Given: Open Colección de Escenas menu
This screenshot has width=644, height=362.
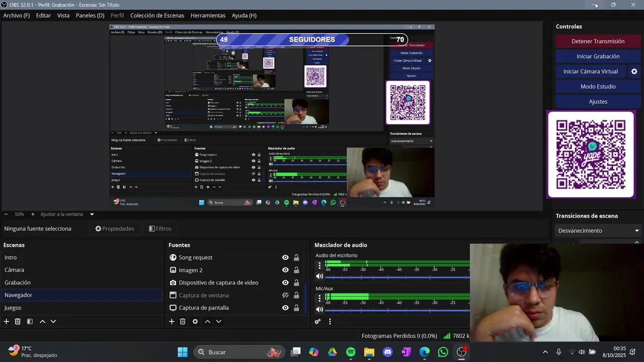Looking at the screenshot, I should coord(157,16).
